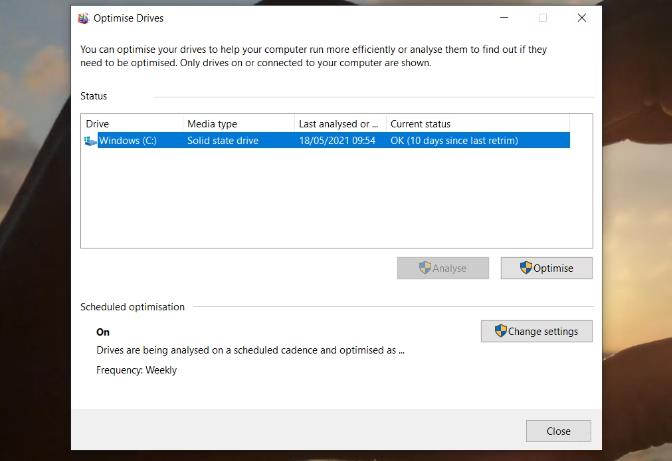Screen dimensions: 672x461
Task: Minimize the Optimise Drives window
Action: tap(504, 18)
